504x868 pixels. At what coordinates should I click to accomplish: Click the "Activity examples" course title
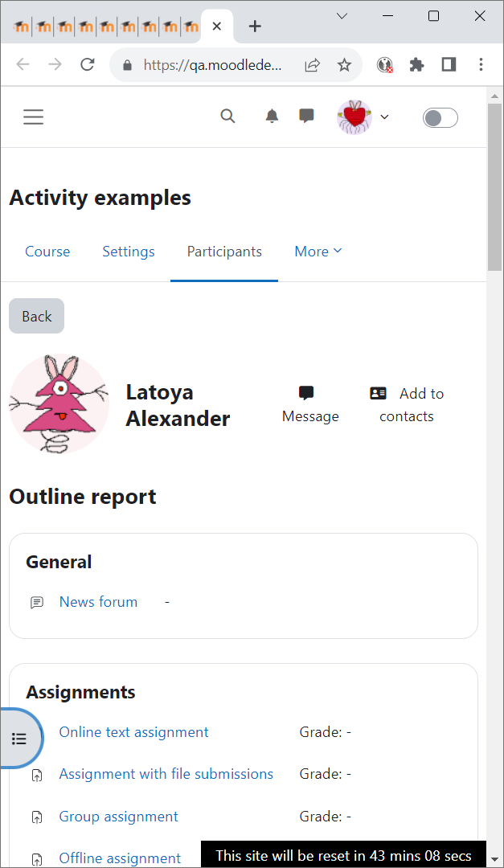coord(100,198)
